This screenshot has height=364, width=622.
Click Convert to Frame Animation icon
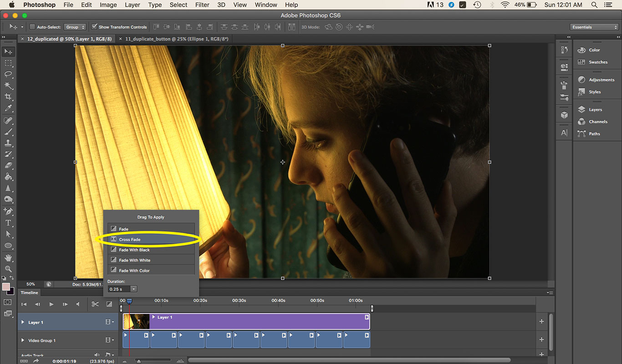click(24, 361)
